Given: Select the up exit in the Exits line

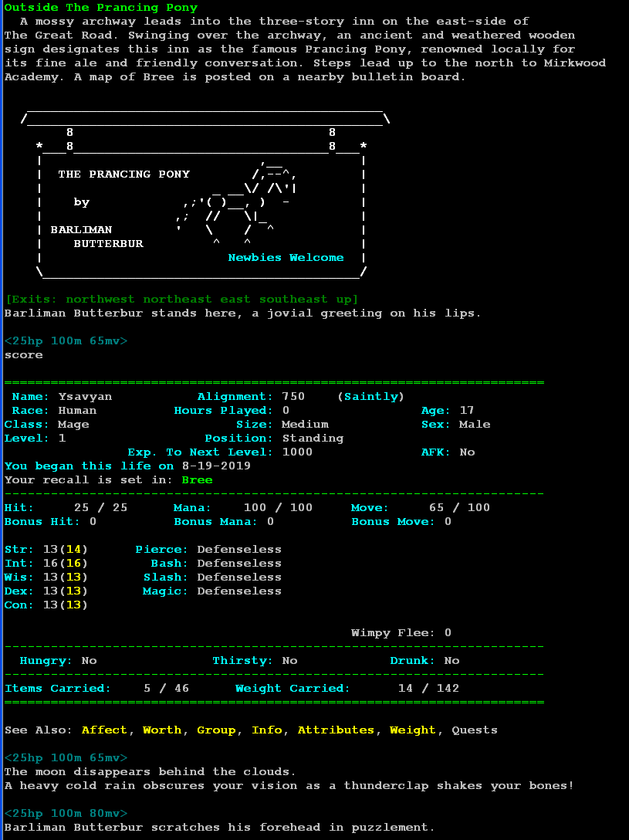Looking at the screenshot, I should coord(343,300).
